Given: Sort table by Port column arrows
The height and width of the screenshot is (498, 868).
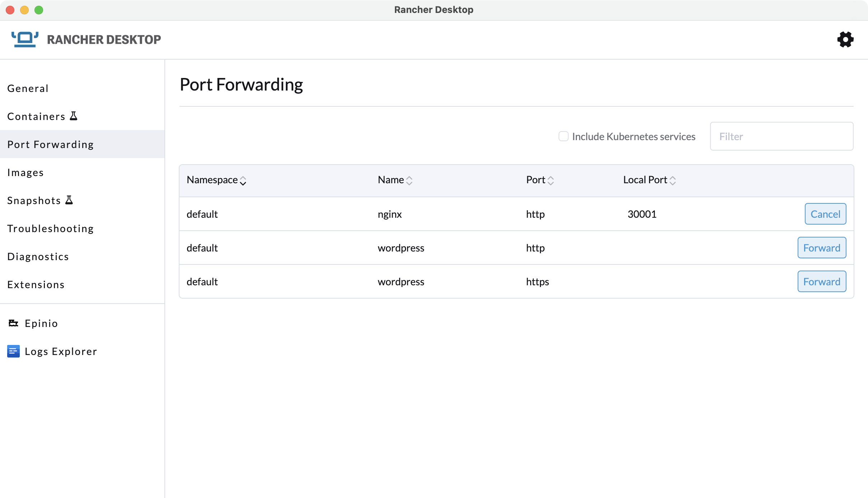Looking at the screenshot, I should (550, 180).
